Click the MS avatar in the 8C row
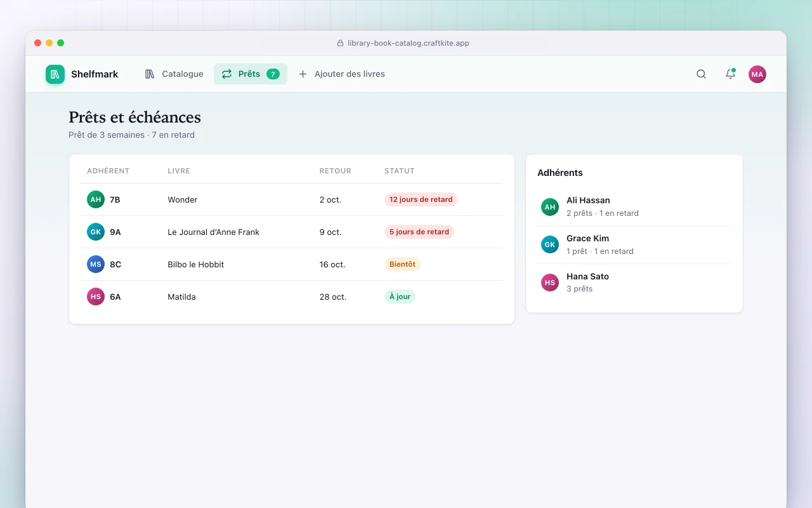Image resolution: width=812 pixels, height=508 pixels. [96, 264]
